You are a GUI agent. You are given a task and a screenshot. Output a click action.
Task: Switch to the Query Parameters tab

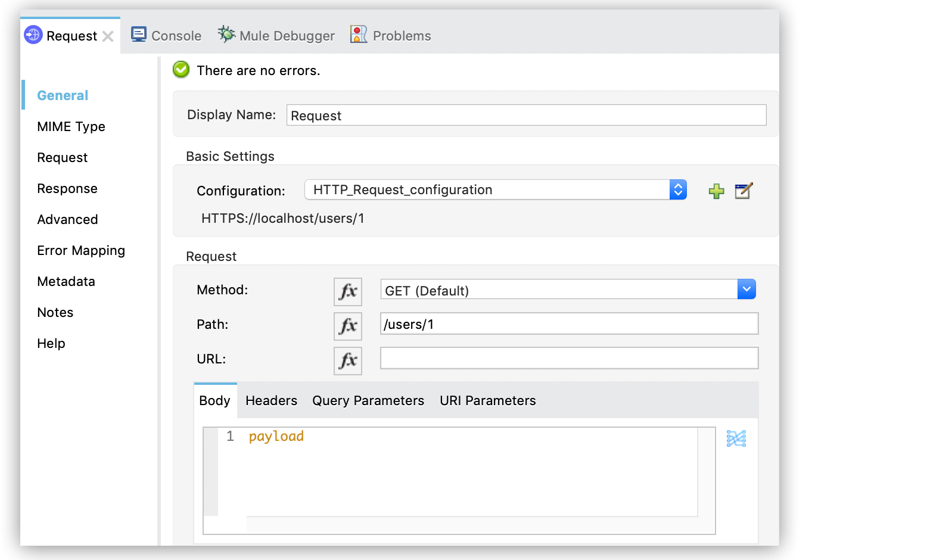368,401
